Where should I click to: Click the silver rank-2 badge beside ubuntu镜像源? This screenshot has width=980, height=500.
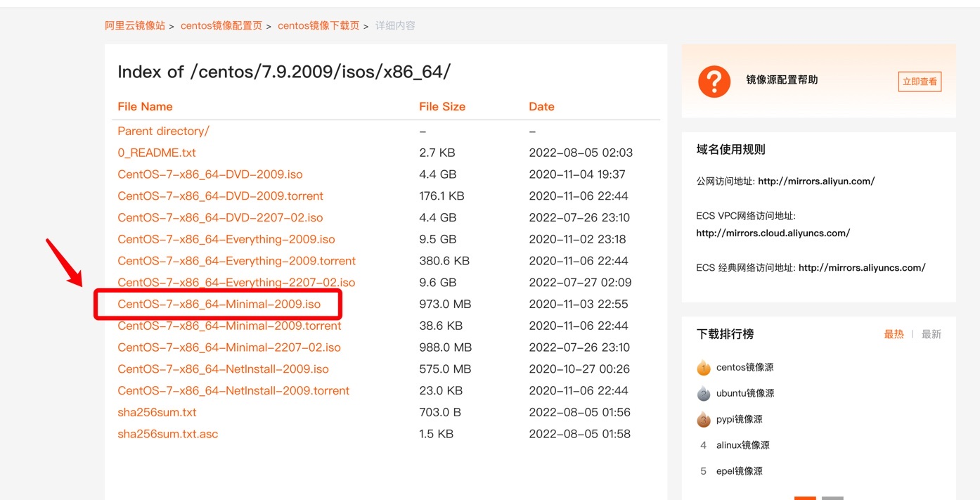tap(703, 393)
